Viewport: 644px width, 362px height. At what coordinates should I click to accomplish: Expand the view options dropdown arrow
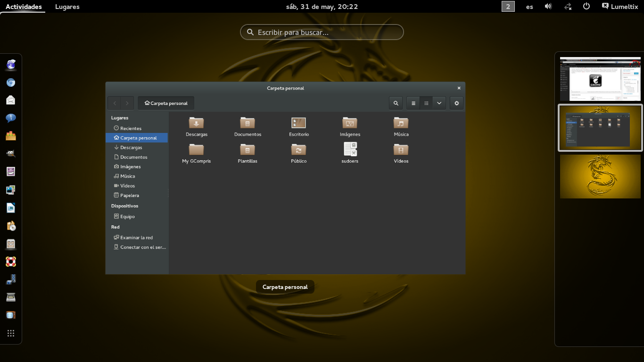tap(439, 103)
